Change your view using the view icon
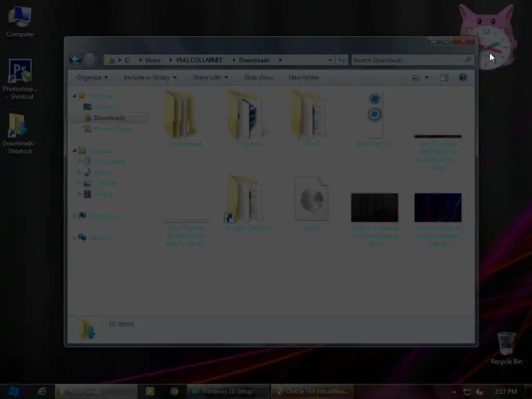Image resolution: width=532 pixels, height=399 pixels. pyautogui.click(x=416, y=77)
